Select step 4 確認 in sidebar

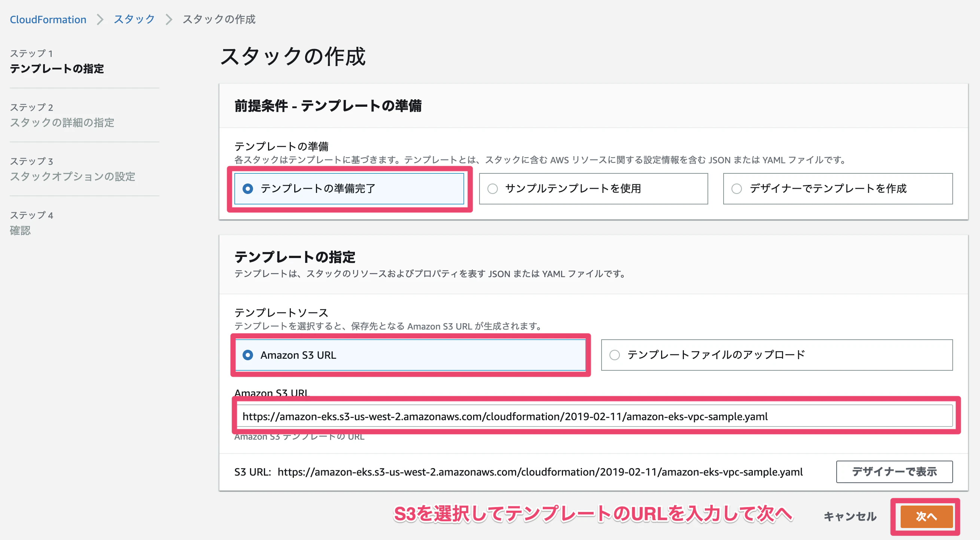20,231
